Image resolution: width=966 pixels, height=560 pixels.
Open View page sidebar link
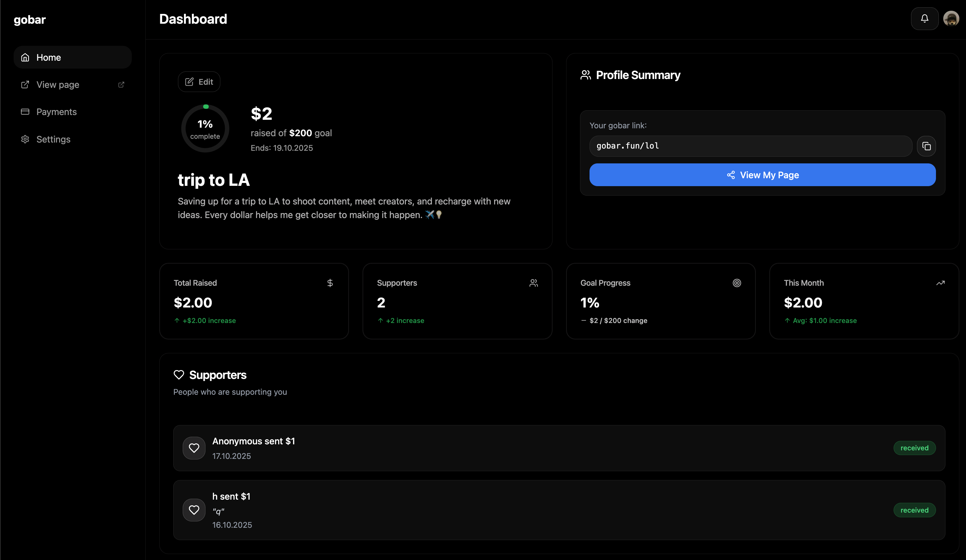(x=58, y=85)
